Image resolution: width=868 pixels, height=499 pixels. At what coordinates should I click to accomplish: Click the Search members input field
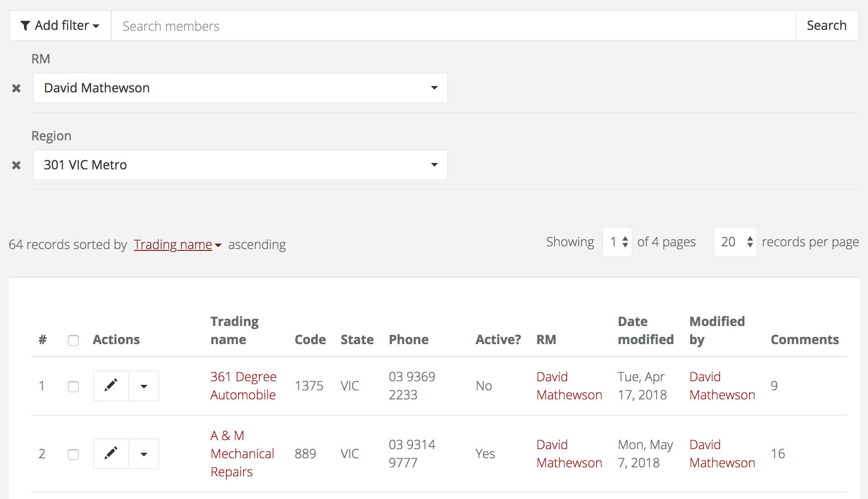click(x=453, y=26)
